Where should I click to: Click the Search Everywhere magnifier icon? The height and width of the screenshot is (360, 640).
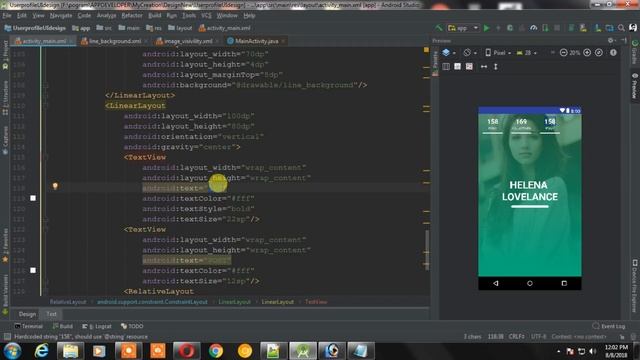tap(621, 28)
